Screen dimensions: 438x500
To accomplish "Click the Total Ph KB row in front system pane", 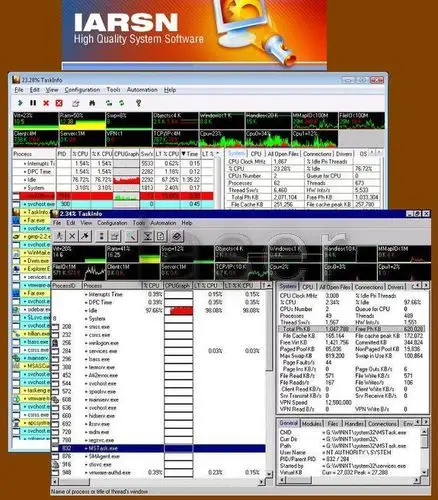I will point(352,329).
